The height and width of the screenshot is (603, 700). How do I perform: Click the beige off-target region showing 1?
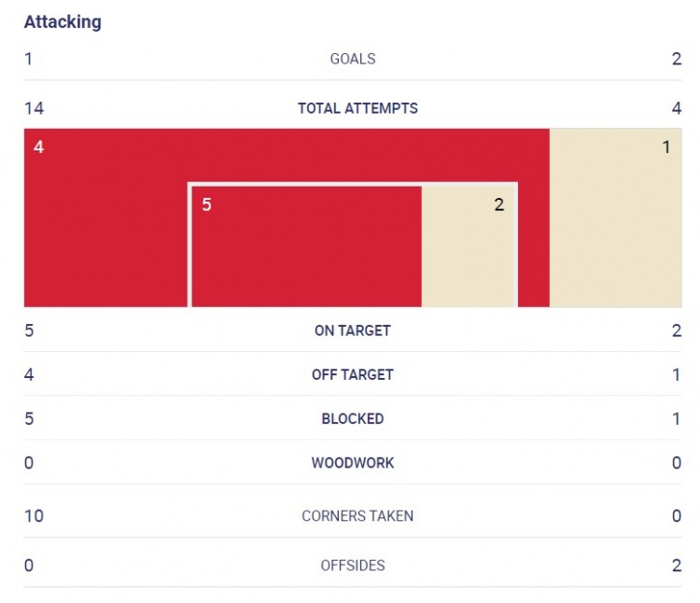point(616,217)
